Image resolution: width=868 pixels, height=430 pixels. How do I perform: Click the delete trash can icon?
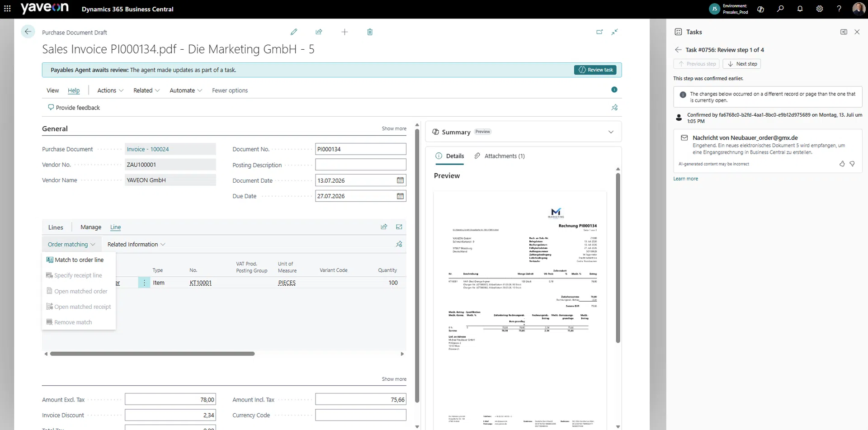(370, 32)
